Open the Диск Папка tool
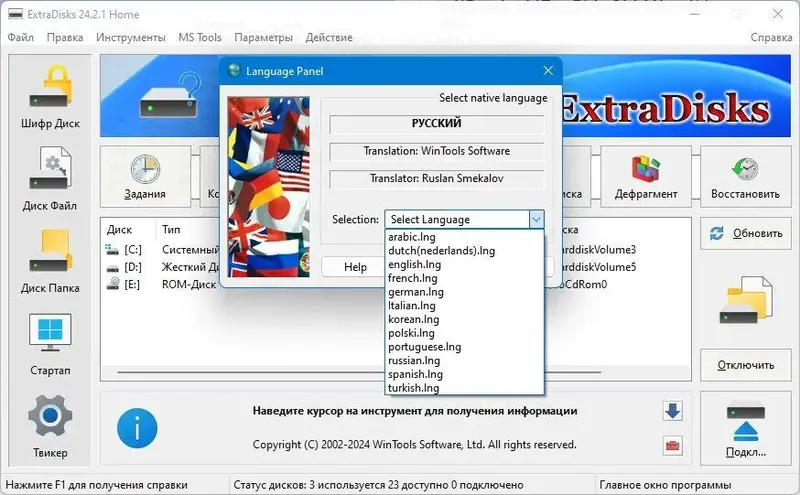This screenshot has width=800, height=495. (50, 261)
